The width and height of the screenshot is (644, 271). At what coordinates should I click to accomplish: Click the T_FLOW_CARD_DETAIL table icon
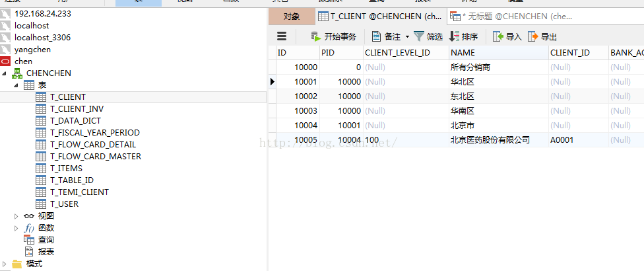[x=41, y=145]
